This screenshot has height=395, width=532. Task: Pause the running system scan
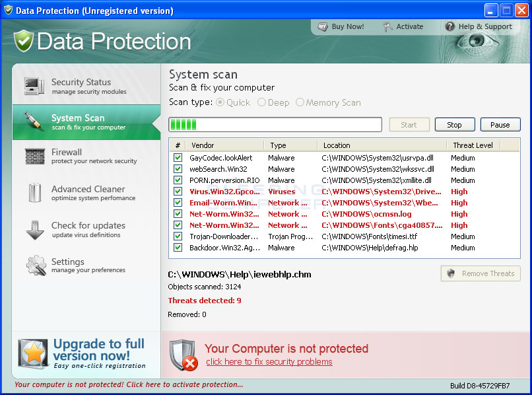coord(500,124)
